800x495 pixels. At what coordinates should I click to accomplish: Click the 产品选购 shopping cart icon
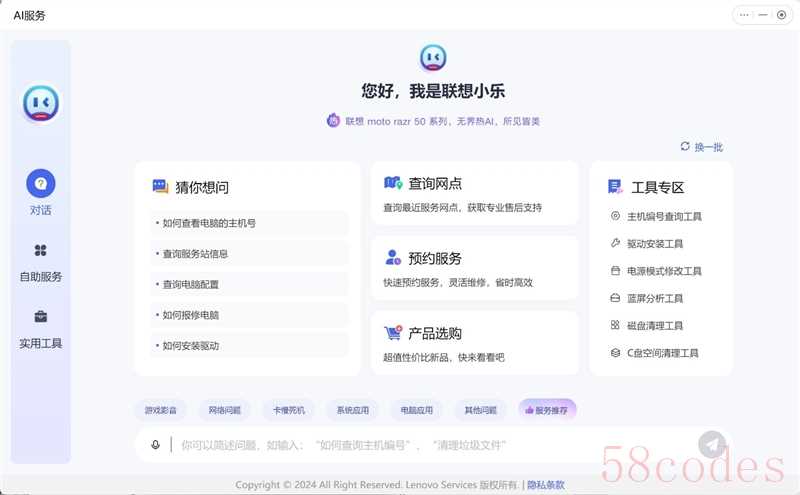pos(393,333)
